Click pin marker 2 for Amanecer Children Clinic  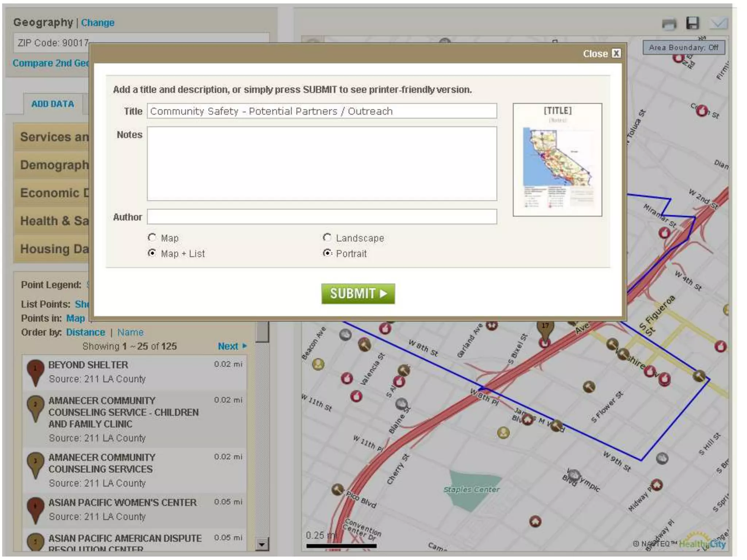pyautogui.click(x=35, y=409)
